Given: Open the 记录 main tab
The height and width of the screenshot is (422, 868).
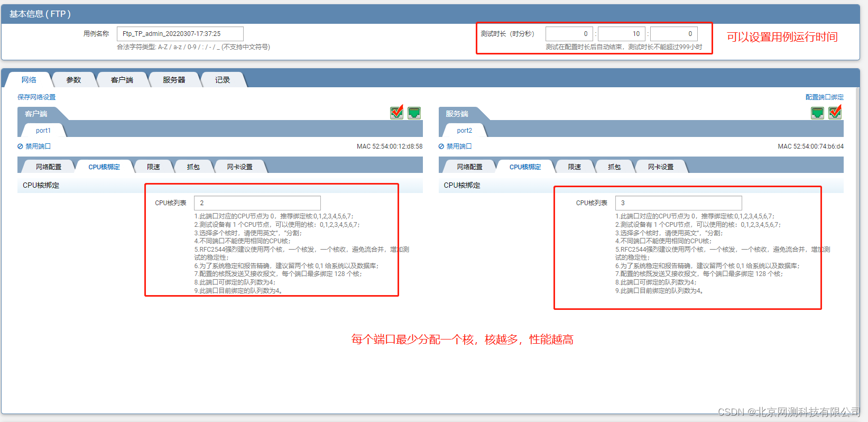Looking at the screenshot, I should [223, 80].
